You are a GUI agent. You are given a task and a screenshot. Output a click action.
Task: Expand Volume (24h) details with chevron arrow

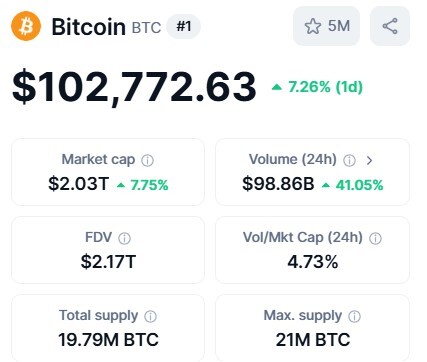(x=369, y=161)
